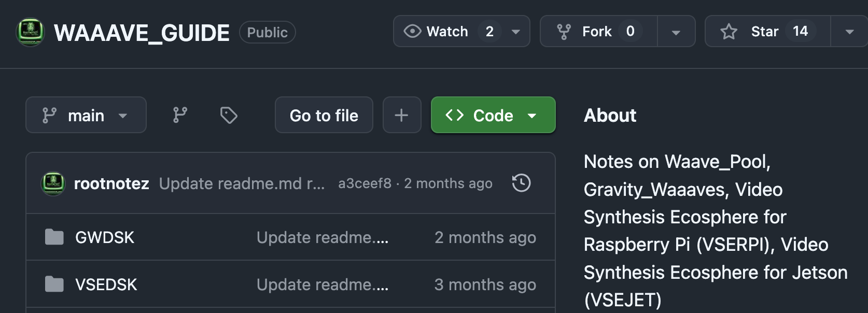
Task: Open the tags icon
Action: click(x=229, y=115)
